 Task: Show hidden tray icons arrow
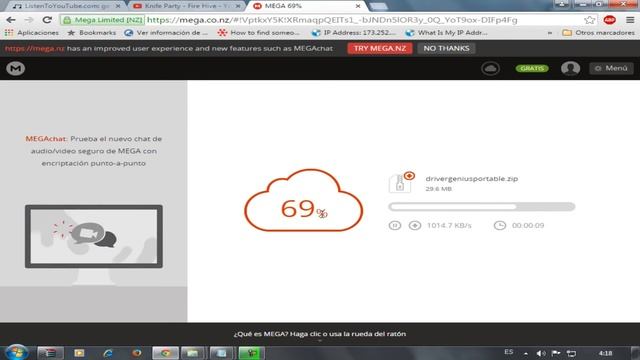(526, 353)
